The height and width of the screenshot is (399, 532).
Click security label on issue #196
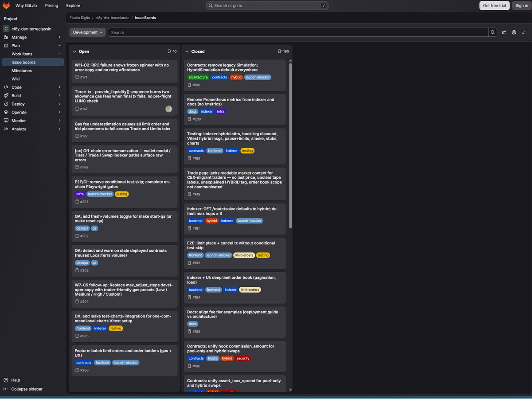pos(243,358)
